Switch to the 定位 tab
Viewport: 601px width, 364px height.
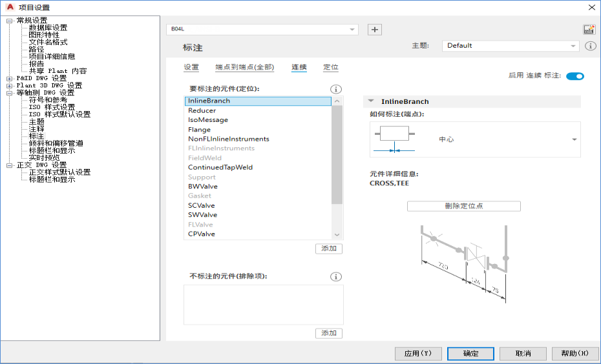click(x=330, y=67)
